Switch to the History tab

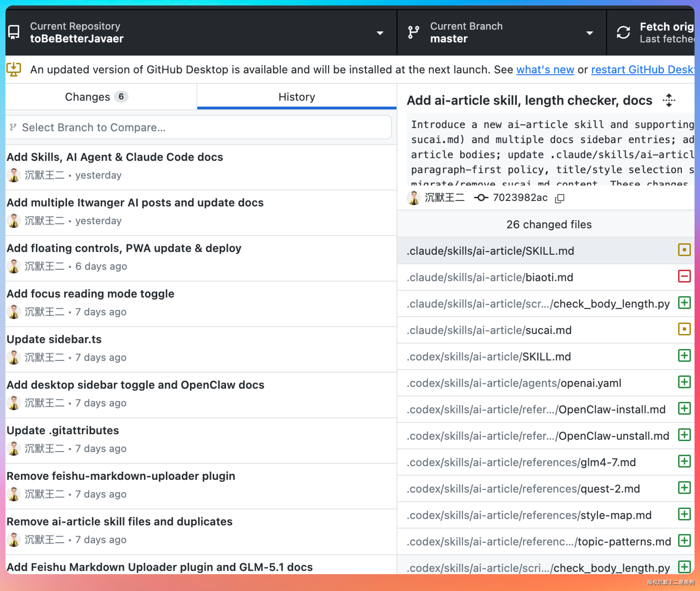tap(296, 97)
